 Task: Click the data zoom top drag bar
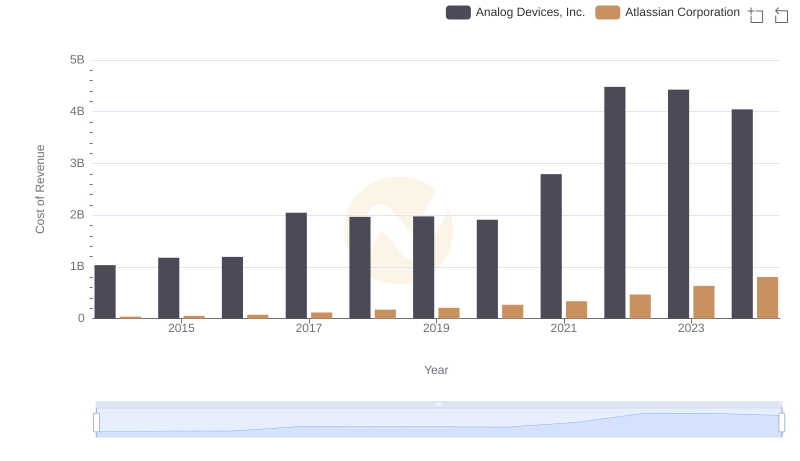[x=439, y=404]
